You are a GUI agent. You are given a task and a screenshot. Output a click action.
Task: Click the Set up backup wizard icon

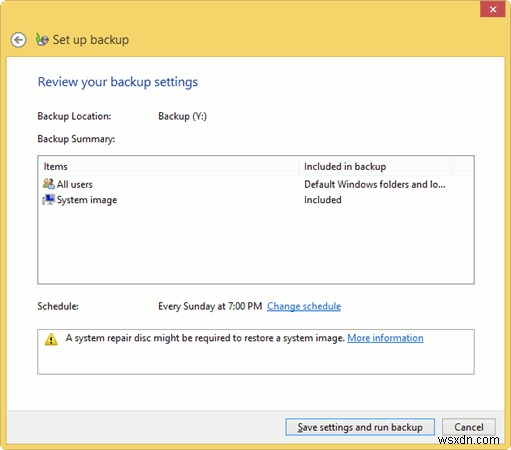42,40
